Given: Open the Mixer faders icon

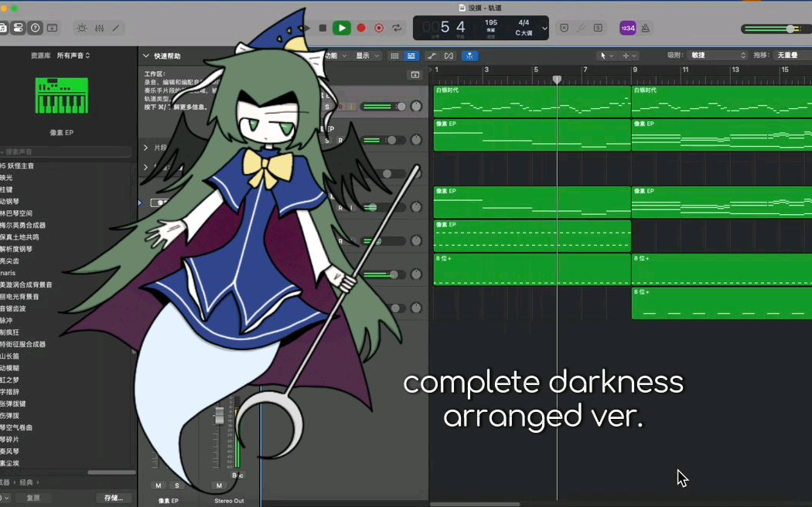Looking at the screenshot, I should tap(99, 28).
